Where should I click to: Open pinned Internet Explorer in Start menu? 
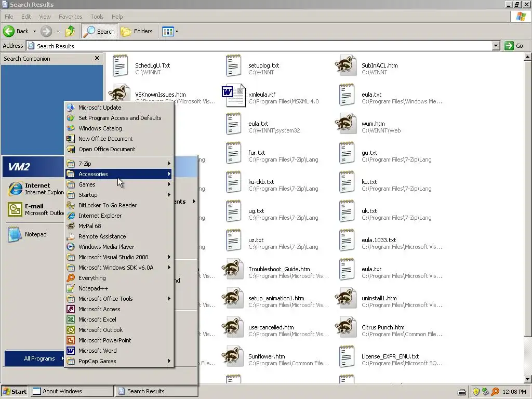point(34,189)
